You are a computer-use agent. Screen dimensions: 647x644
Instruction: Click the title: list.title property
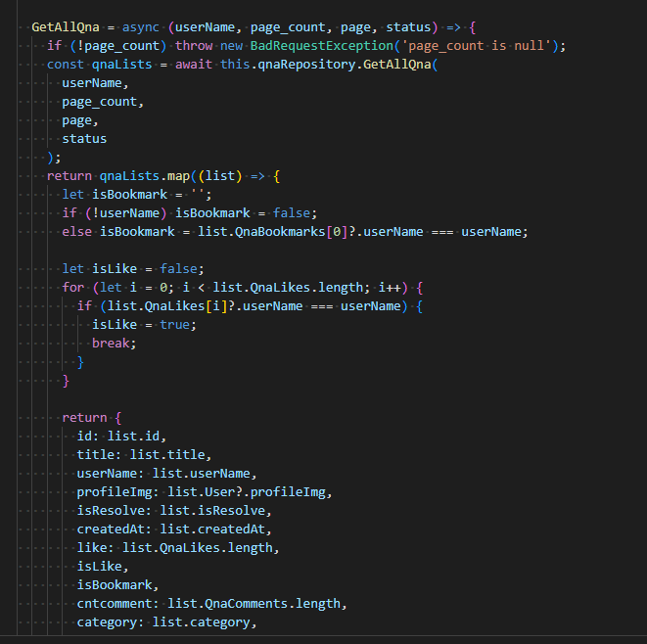pos(144,455)
